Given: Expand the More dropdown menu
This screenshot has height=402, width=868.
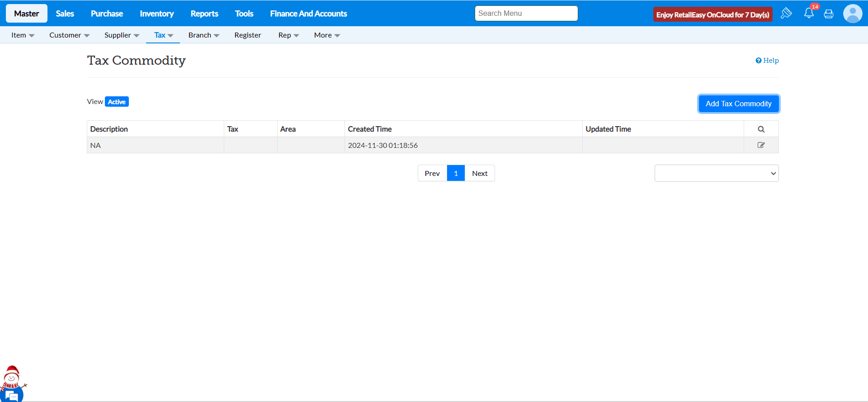Looking at the screenshot, I should point(327,35).
